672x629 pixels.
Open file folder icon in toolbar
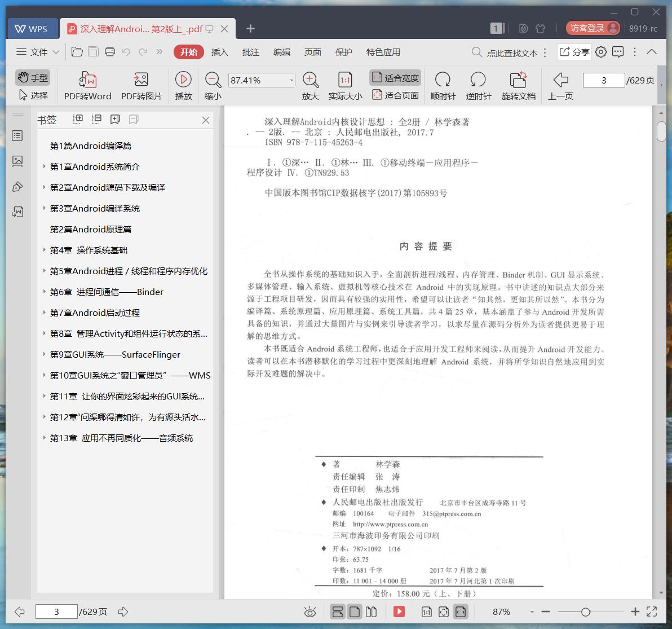77,52
